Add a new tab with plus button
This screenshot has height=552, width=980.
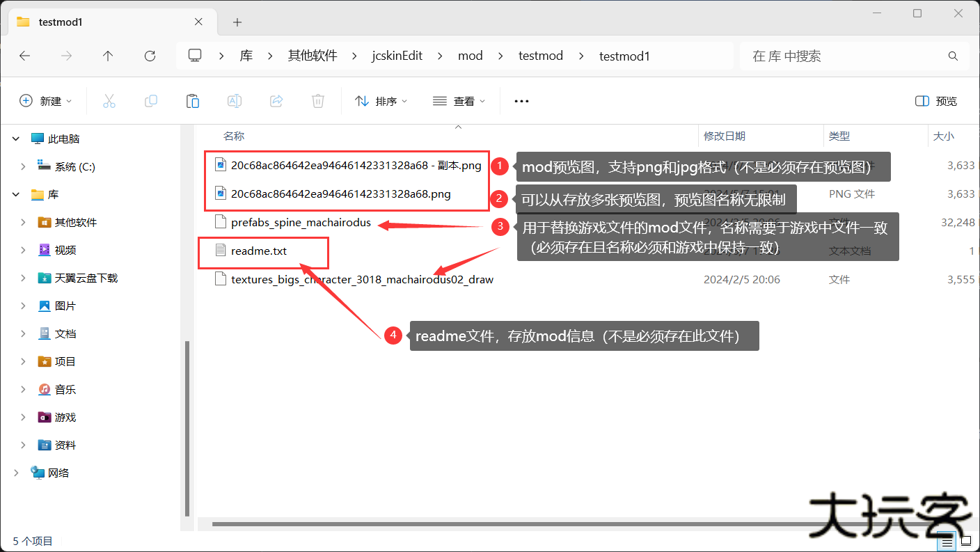(x=237, y=22)
